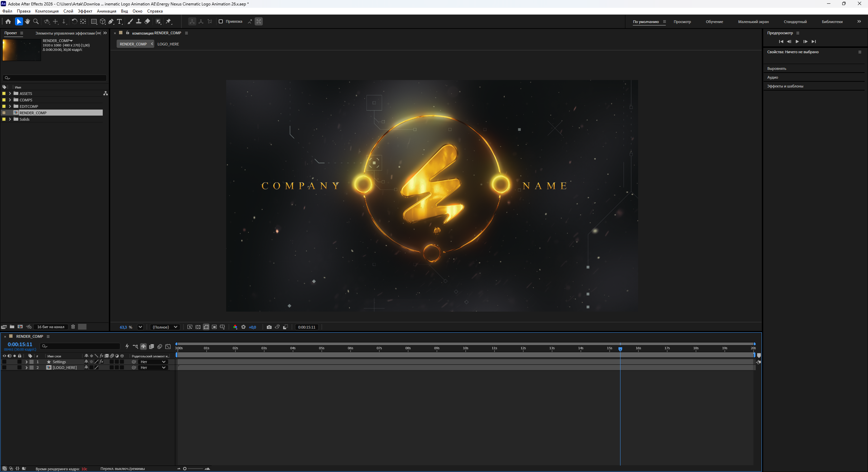
Task: Play the preview in the Предпросмотр panel
Action: click(x=797, y=41)
